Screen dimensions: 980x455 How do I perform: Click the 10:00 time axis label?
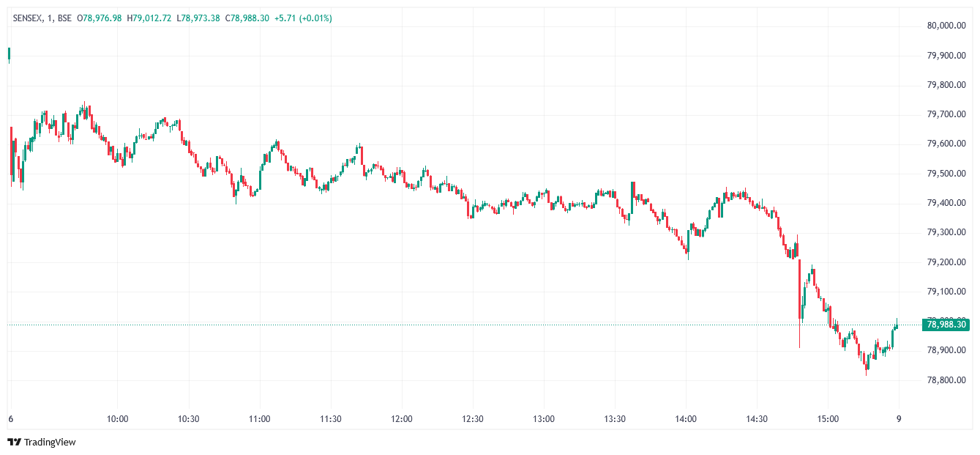pos(118,419)
